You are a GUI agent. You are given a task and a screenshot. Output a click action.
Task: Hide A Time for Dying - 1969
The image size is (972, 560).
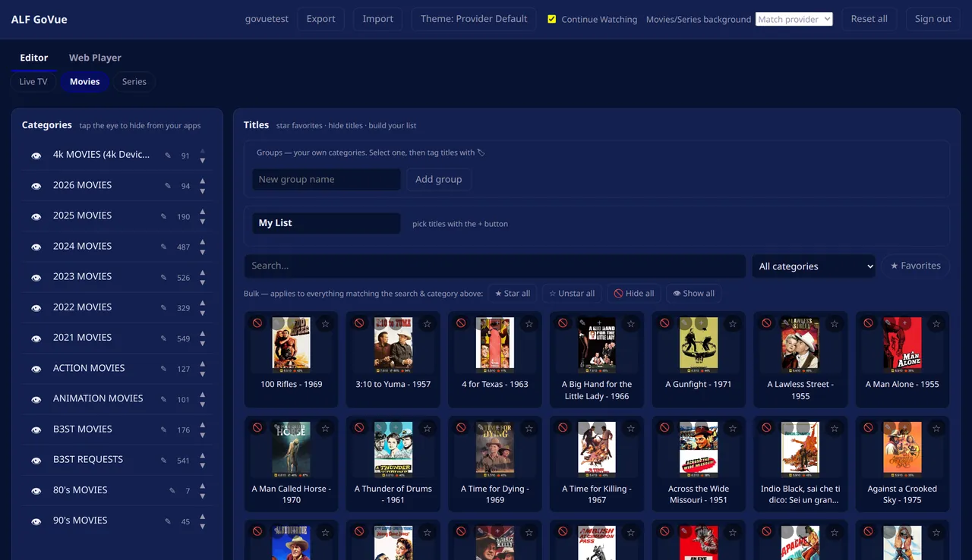click(461, 428)
